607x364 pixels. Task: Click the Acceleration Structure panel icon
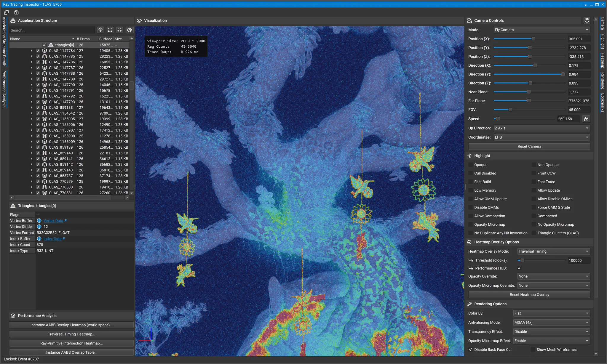(x=13, y=20)
